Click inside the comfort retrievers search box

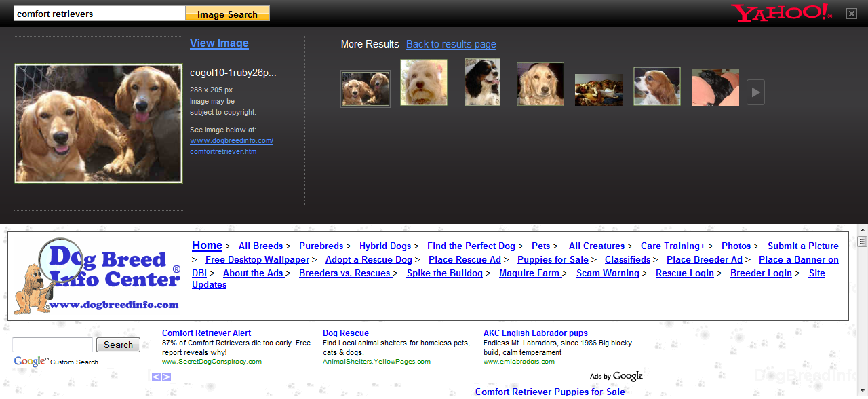98,13
